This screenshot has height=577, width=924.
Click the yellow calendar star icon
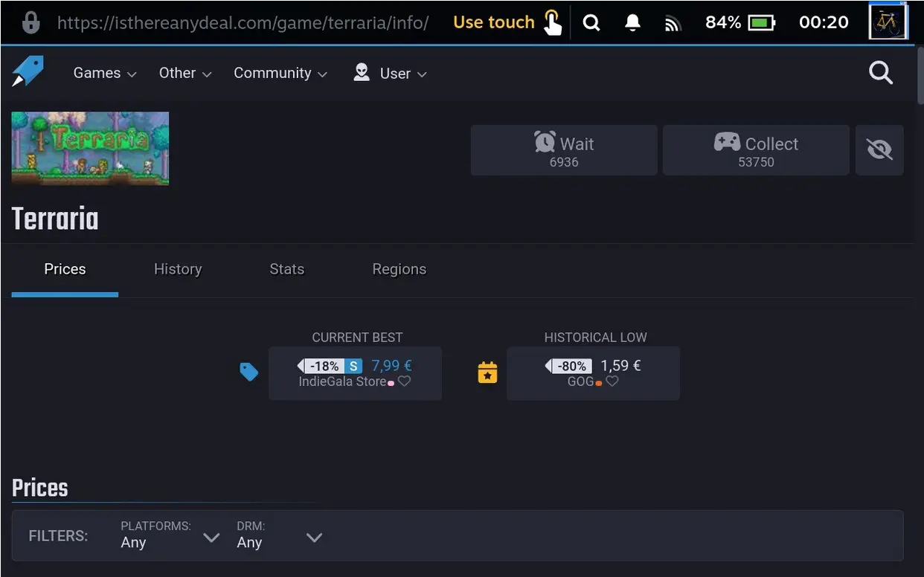click(487, 373)
